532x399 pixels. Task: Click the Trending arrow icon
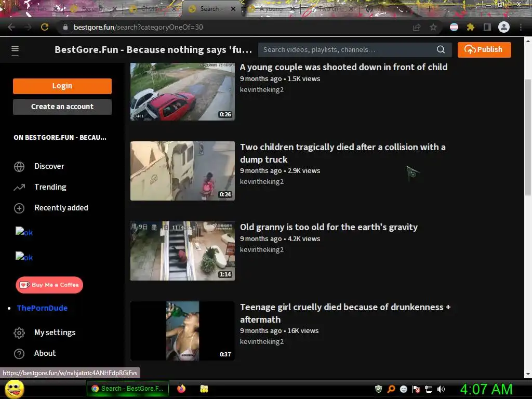tap(19, 187)
